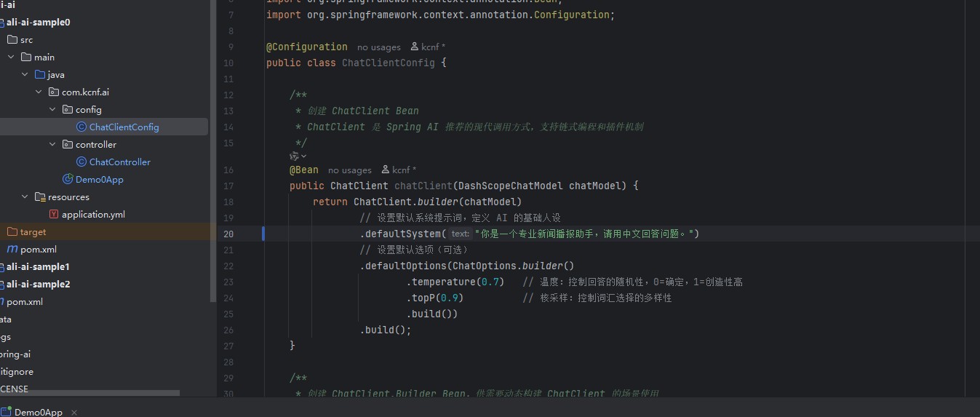980x417 pixels.
Task: Close the Demo0App run tab
Action: (x=74, y=412)
